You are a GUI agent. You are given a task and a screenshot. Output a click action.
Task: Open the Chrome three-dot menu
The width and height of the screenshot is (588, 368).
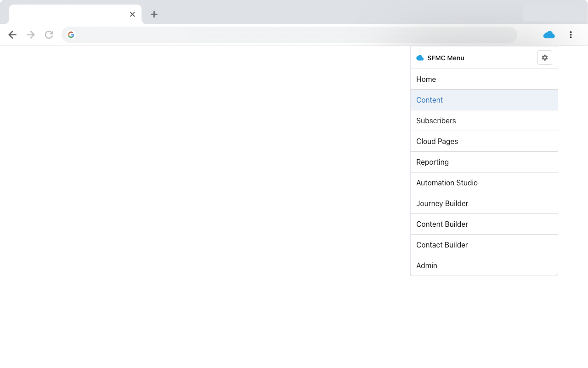tap(571, 34)
